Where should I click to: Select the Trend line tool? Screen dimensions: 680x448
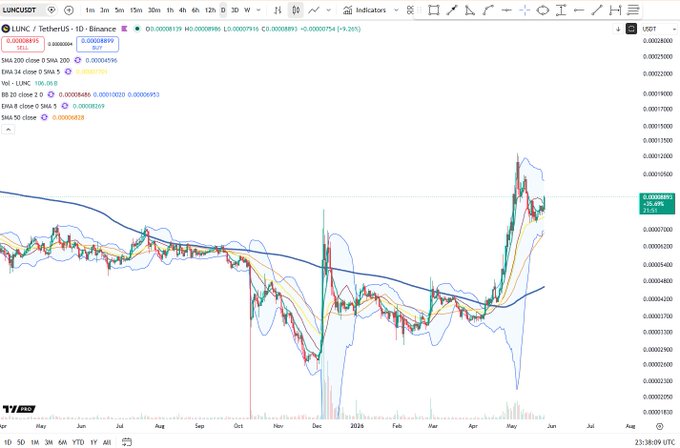597,10
